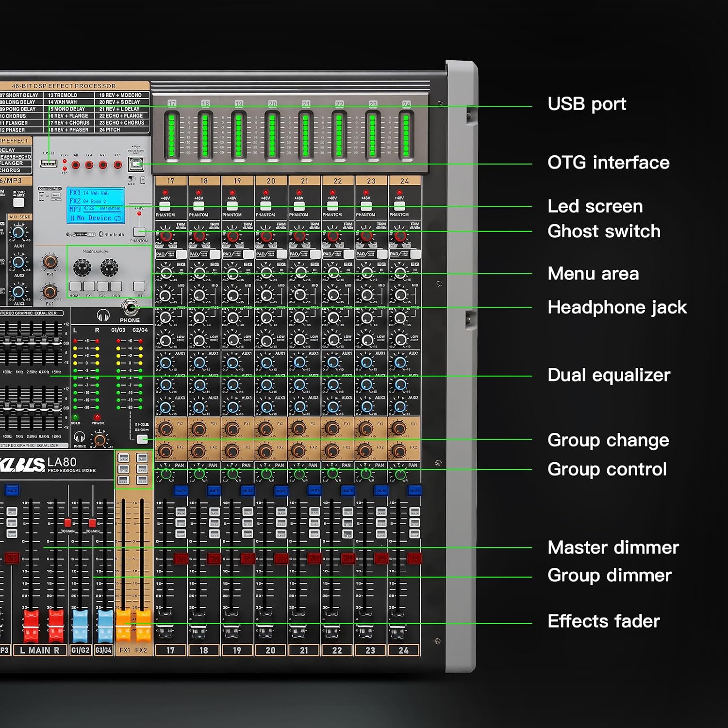728x728 pixels.
Task: Grab the blue G1/G2 group fader
Action: coord(80,626)
